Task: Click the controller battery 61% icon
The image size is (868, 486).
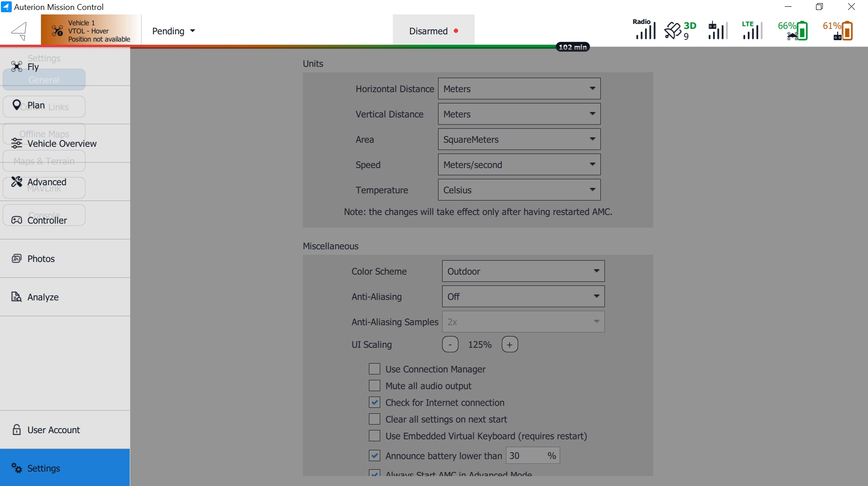Action: (x=839, y=30)
